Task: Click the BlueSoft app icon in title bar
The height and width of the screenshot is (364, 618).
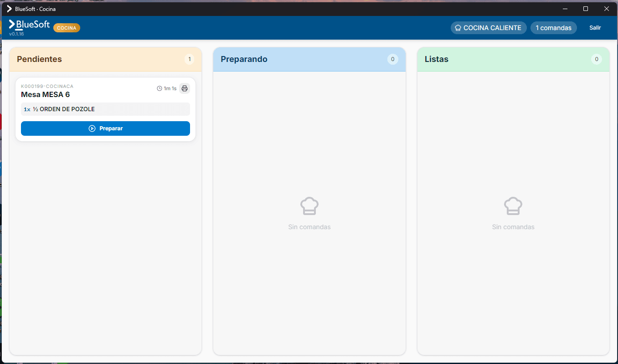Action: click(x=9, y=9)
